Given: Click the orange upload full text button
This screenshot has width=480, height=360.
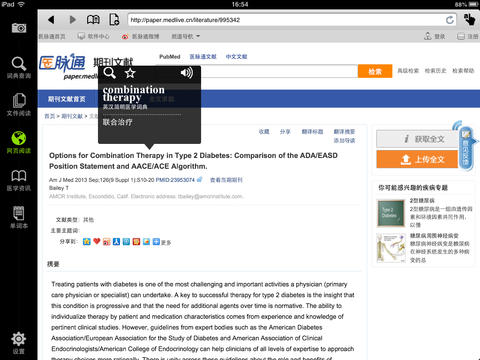Looking at the screenshot, I should point(417,159).
